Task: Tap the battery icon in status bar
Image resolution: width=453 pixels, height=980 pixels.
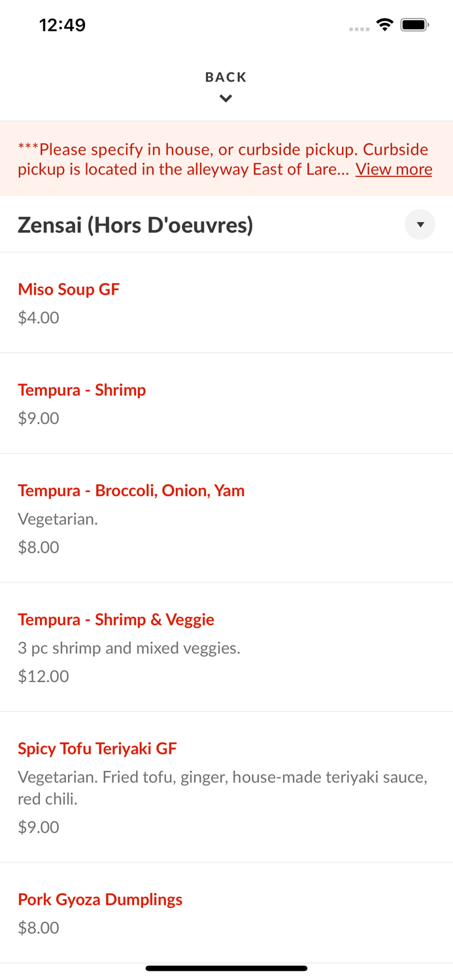Action: [x=414, y=24]
